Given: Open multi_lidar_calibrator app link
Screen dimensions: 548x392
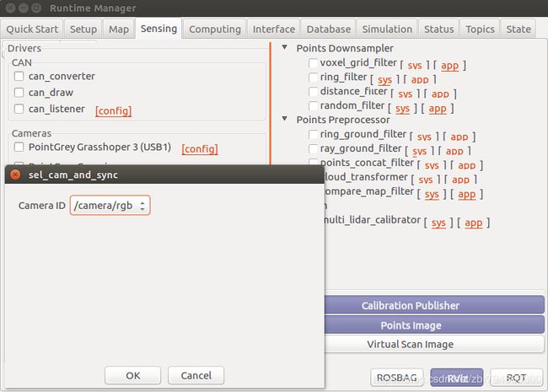Looking at the screenshot, I should (x=474, y=223).
